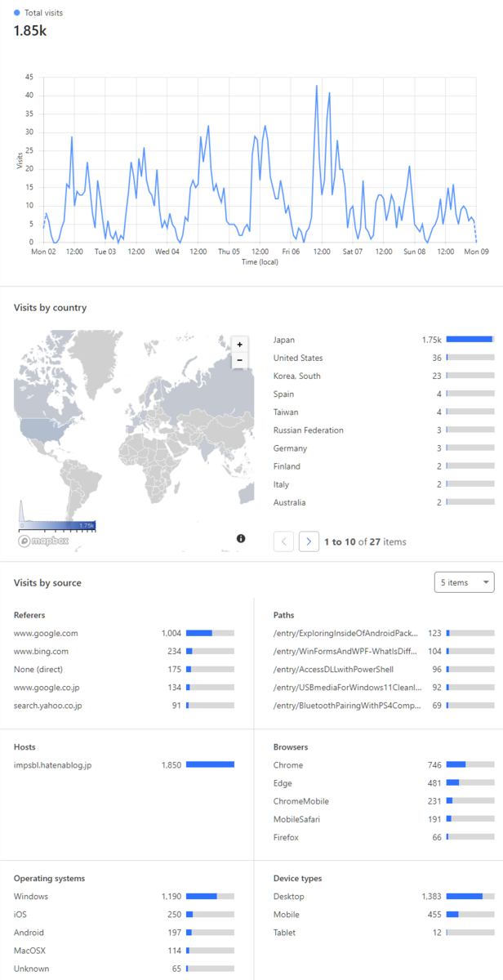The height and width of the screenshot is (980, 503).
Task: Click None (direct) referer
Action: click(x=38, y=669)
